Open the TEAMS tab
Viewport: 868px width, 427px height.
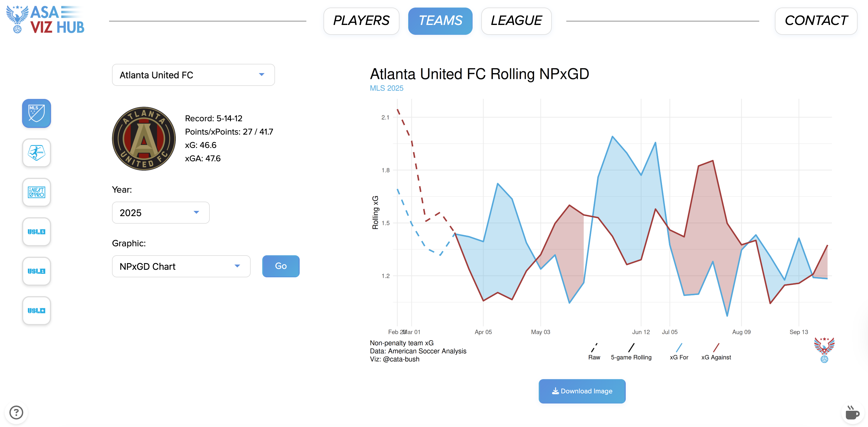440,21
